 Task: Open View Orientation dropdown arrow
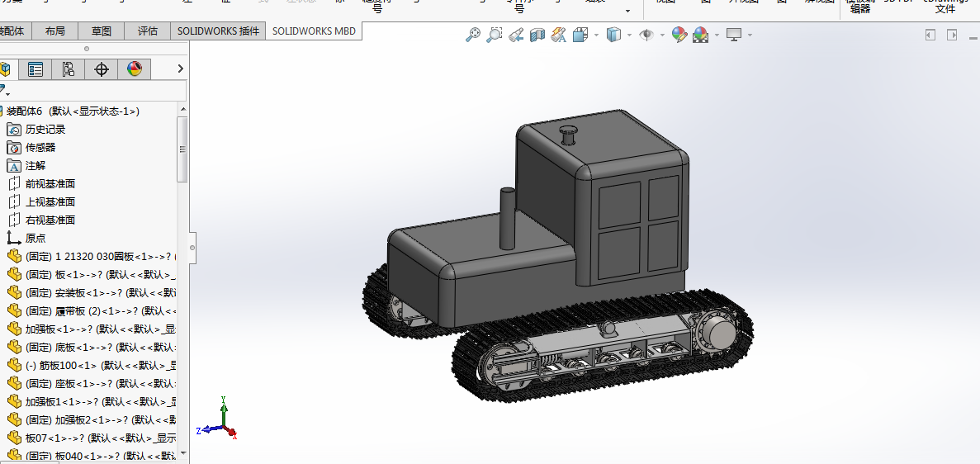tap(596, 35)
